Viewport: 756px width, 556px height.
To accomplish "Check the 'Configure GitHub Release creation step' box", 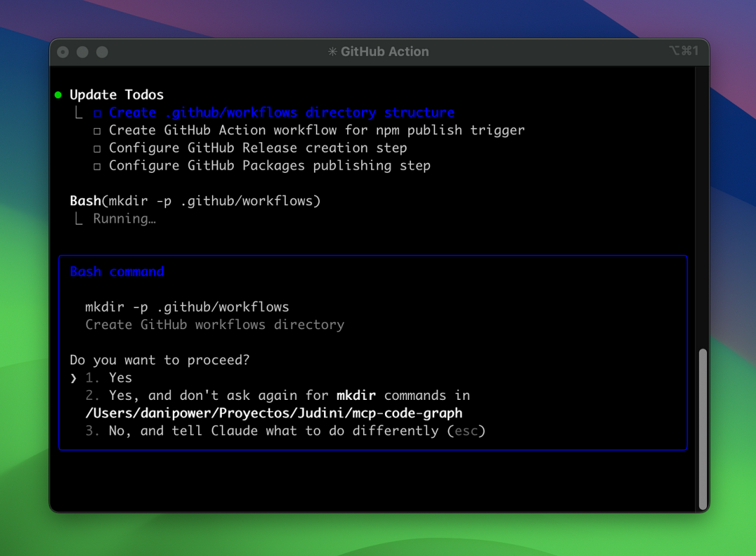I will click(x=97, y=148).
